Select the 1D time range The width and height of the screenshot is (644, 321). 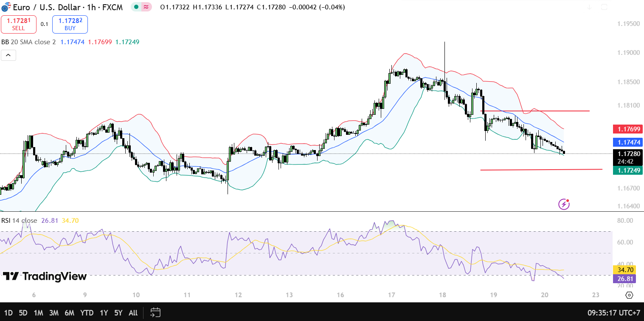click(8, 312)
